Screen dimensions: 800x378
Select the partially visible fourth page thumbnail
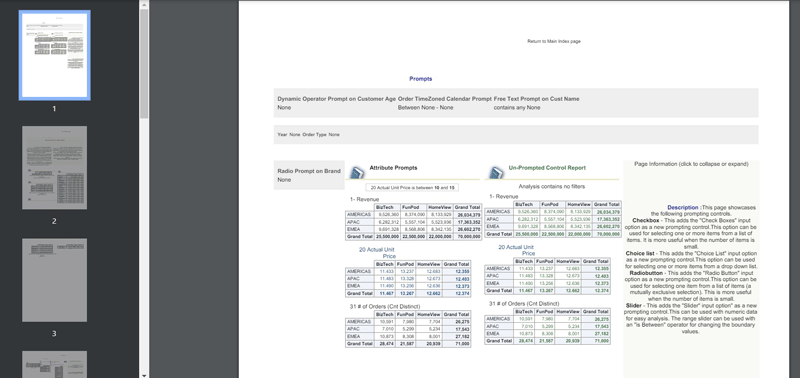click(x=55, y=364)
